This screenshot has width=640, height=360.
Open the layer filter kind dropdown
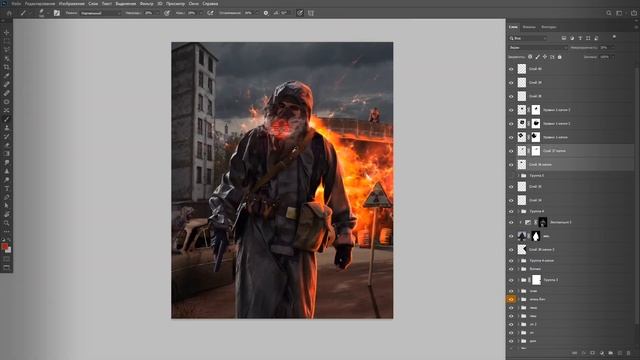pyautogui.click(x=528, y=38)
